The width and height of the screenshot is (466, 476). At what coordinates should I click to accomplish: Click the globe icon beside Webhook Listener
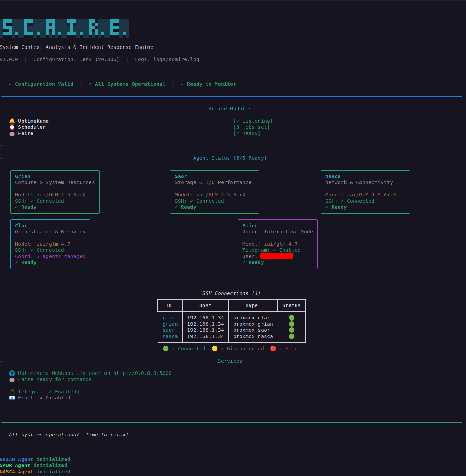click(x=12, y=373)
